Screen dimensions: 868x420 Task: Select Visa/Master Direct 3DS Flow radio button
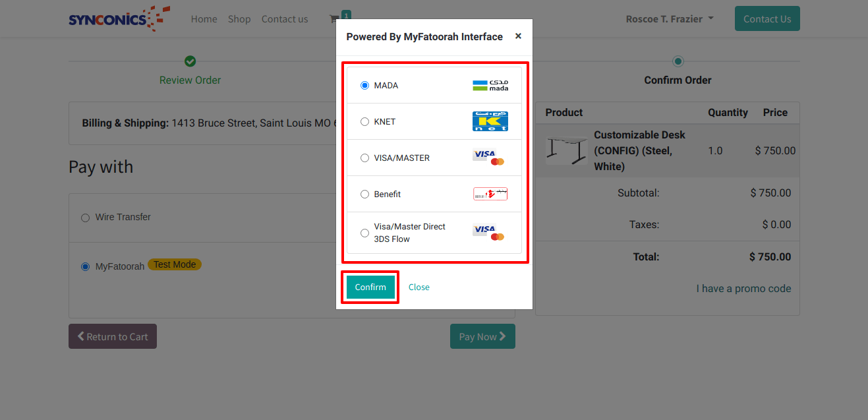coord(365,233)
